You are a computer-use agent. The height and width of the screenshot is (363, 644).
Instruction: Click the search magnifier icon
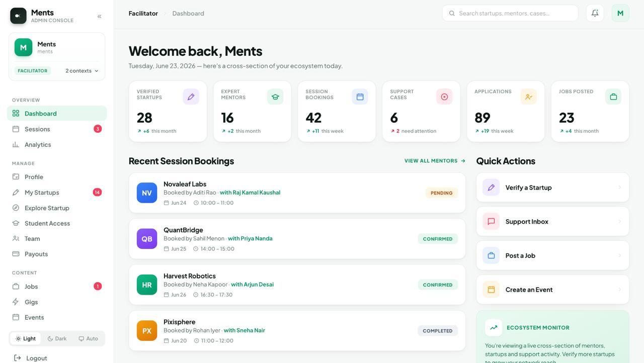click(452, 13)
